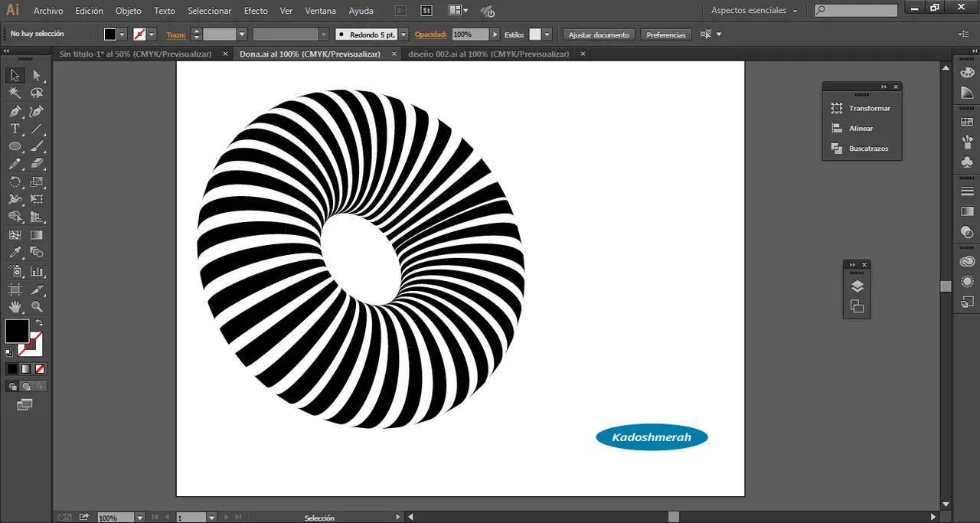Switch paint mode to Gradient
Screen dimensions: 980x523
coord(25,368)
